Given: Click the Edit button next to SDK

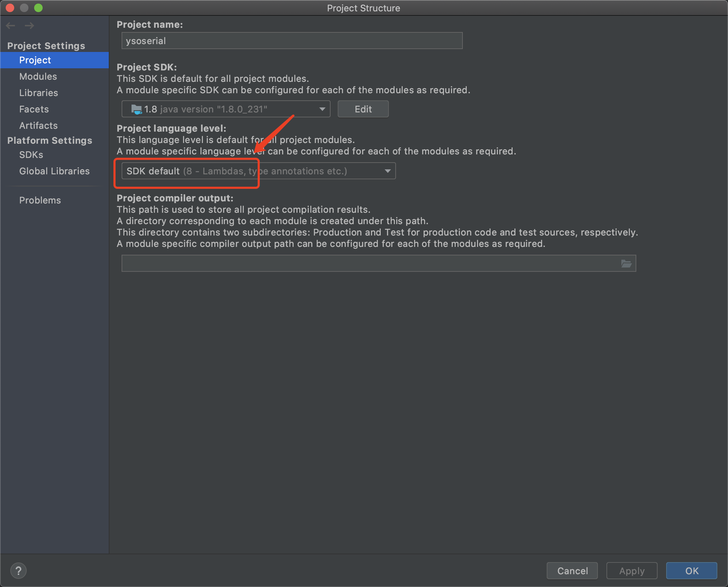Looking at the screenshot, I should click(x=363, y=109).
